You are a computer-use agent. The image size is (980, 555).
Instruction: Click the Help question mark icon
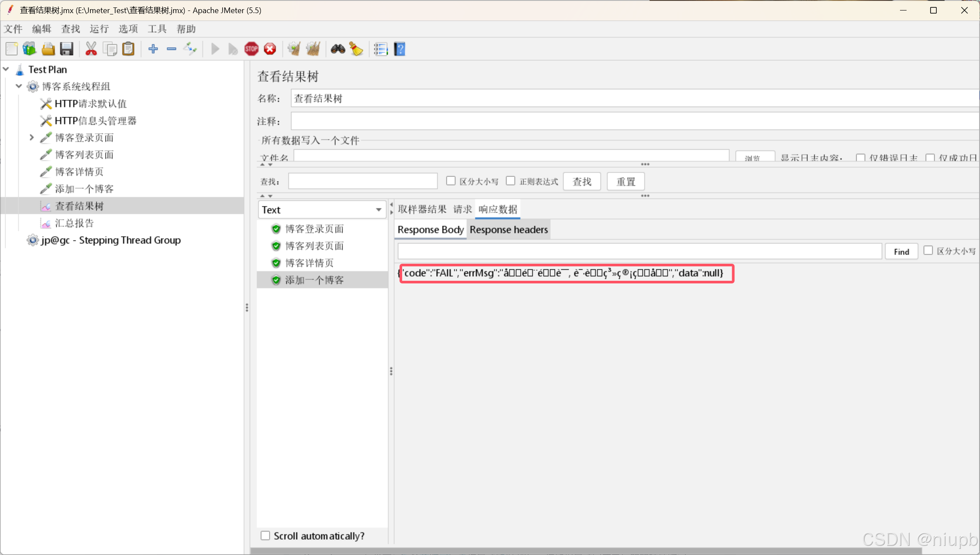click(400, 49)
